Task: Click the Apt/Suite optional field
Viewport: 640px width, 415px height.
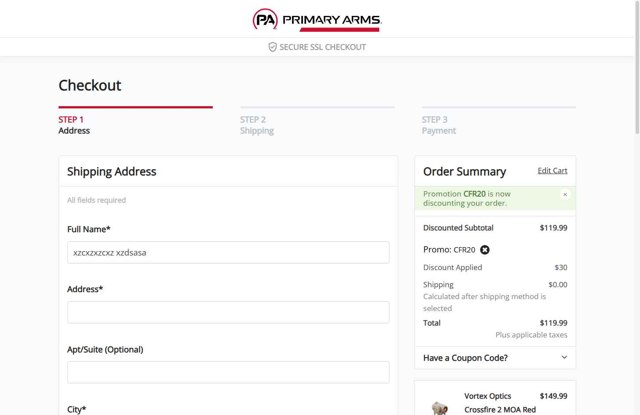Action: click(x=228, y=372)
